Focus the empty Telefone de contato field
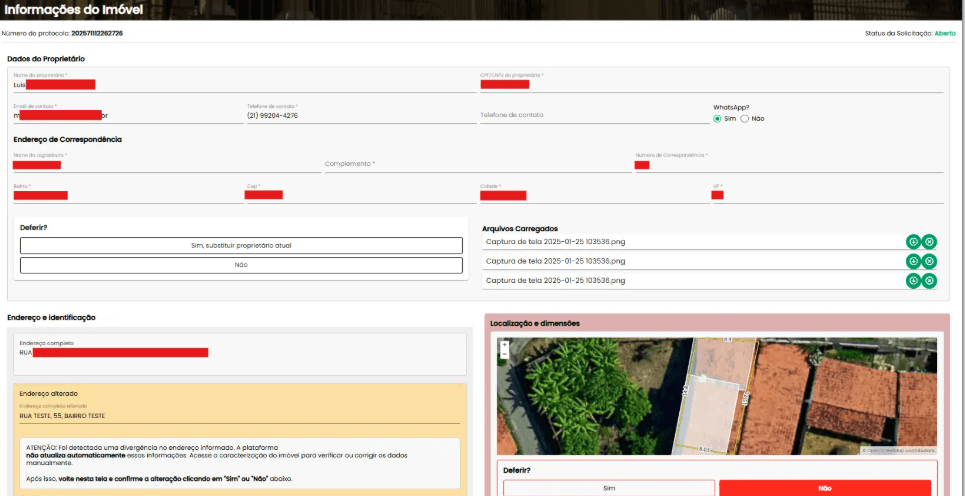965x496 pixels. tap(595, 115)
